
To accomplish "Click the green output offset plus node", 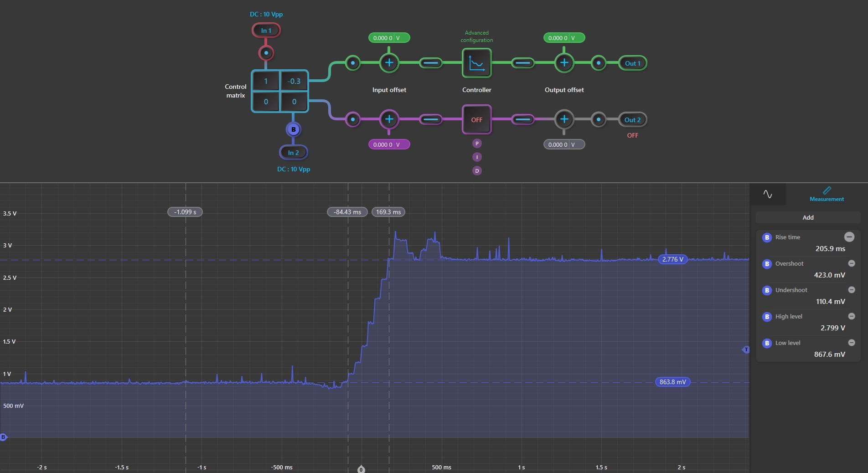I will click(x=564, y=63).
